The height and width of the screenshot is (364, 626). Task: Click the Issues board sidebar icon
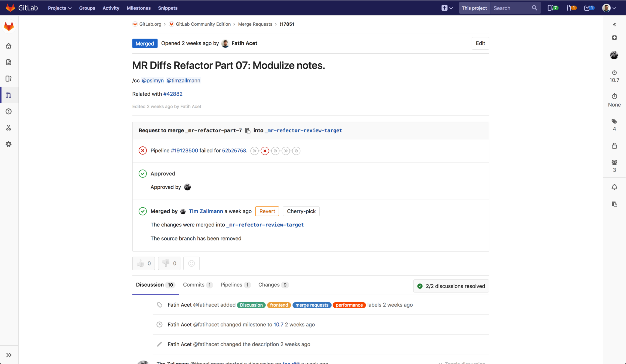point(9,78)
